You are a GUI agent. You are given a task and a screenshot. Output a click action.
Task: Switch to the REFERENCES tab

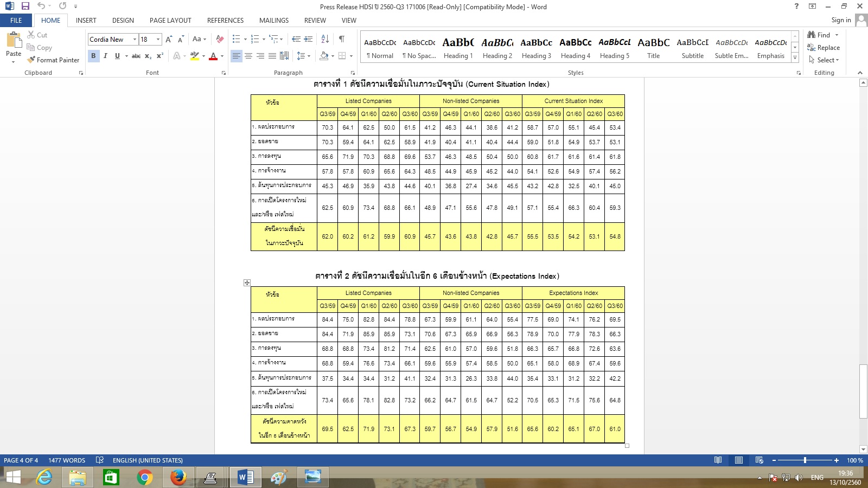click(x=225, y=21)
